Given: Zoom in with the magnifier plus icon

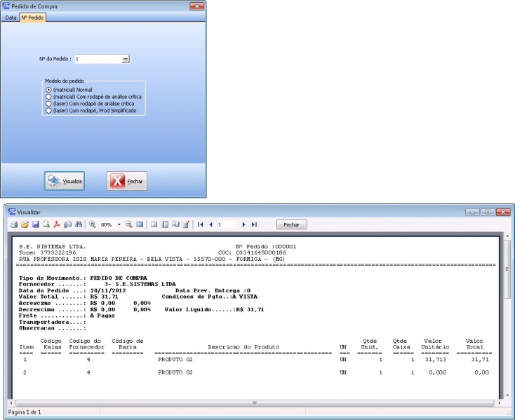Looking at the screenshot, I should (x=93, y=224).
